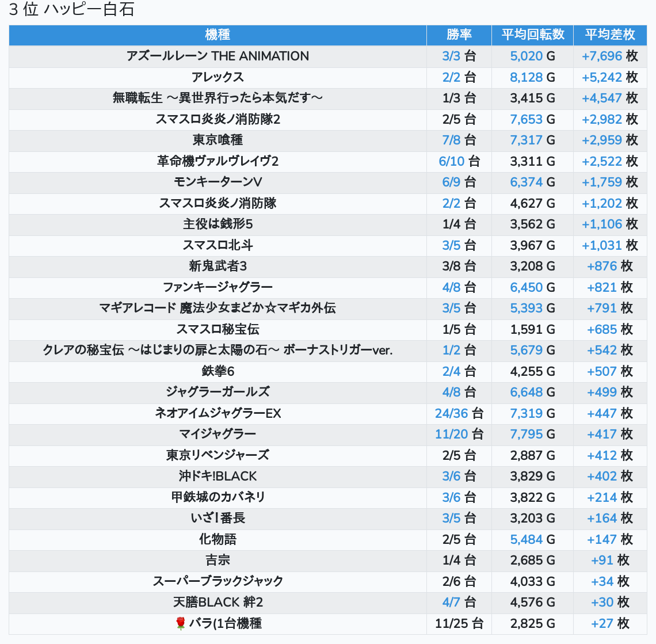Click the 8,128 average spins link for アレックス

point(526,77)
